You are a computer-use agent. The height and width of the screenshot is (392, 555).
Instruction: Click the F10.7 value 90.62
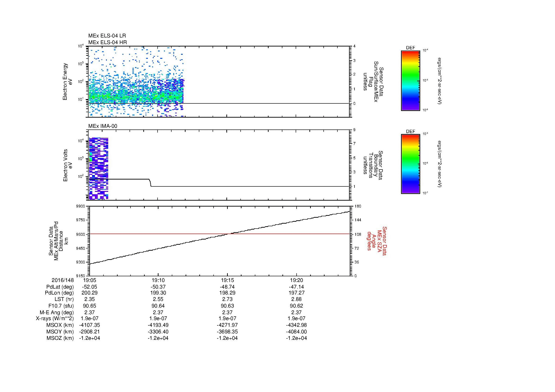click(x=296, y=306)
